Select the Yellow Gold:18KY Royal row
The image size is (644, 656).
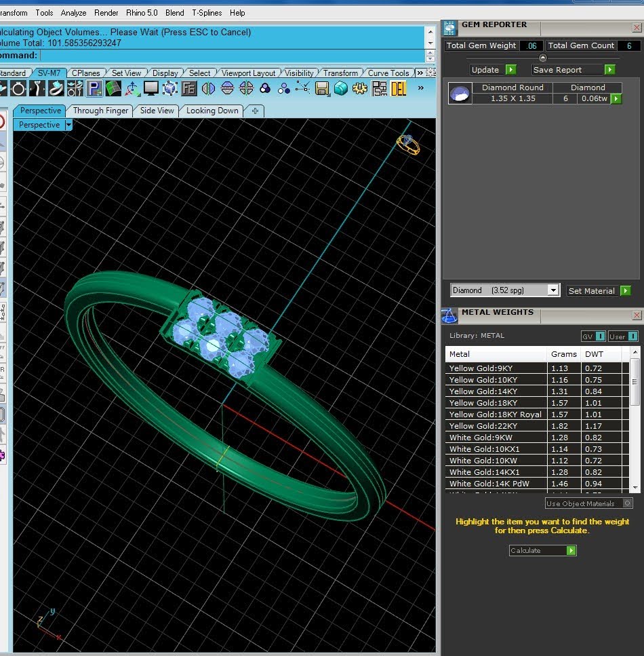537,414
